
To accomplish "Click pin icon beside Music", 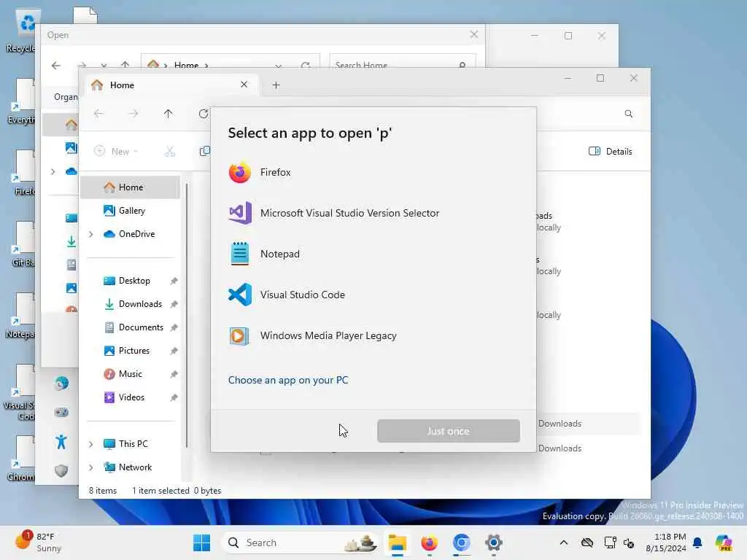I will coord(174,374).
